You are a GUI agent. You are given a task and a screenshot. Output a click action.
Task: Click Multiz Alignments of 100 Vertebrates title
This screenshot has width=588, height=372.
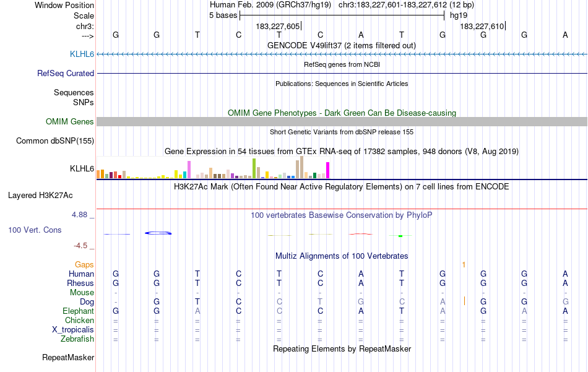click(x=342, y=256)
